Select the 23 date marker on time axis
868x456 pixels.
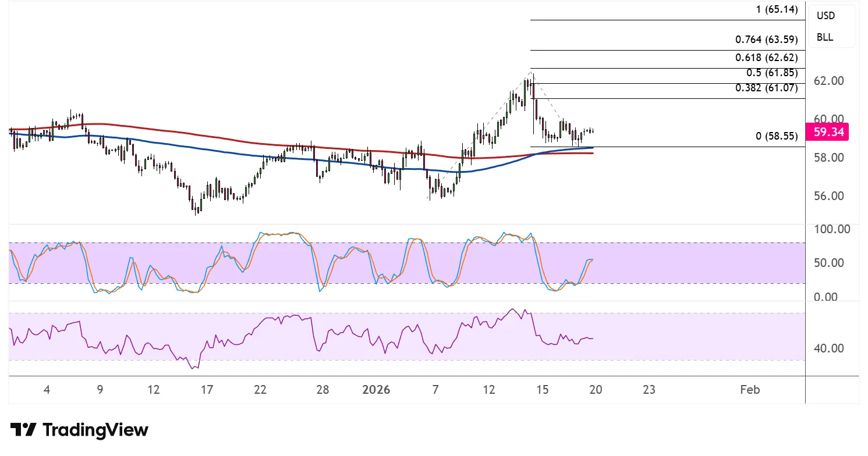[649, 390]
